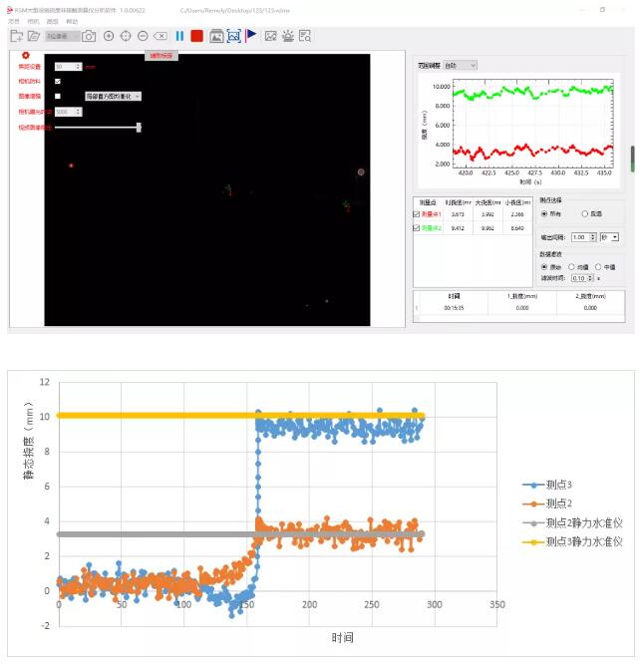The image size is (644, 664).
Task: Click the camera exposure spin box showing 5000
Action: pyautogui.click(x=68, y=112)
